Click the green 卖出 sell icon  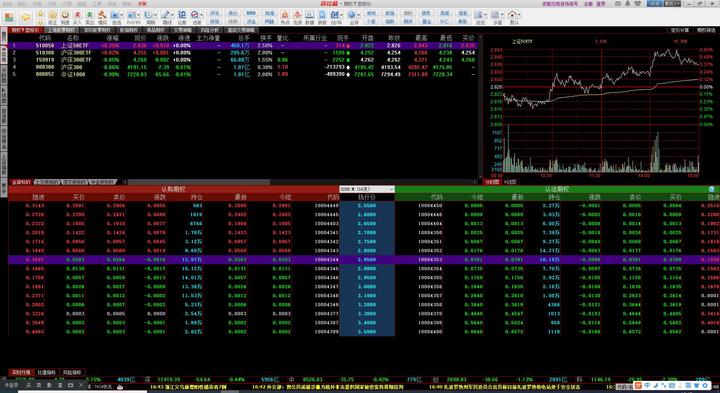click(x=90, y=17)
